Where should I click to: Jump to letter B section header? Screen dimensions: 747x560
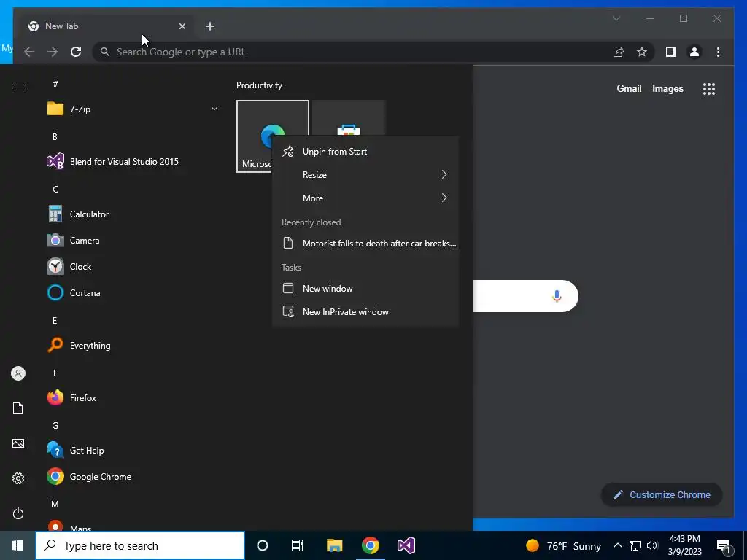tap(55, 136)
